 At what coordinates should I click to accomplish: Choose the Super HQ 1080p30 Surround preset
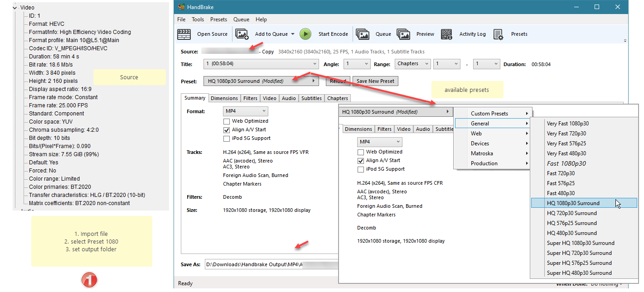(x=584, y=243)
